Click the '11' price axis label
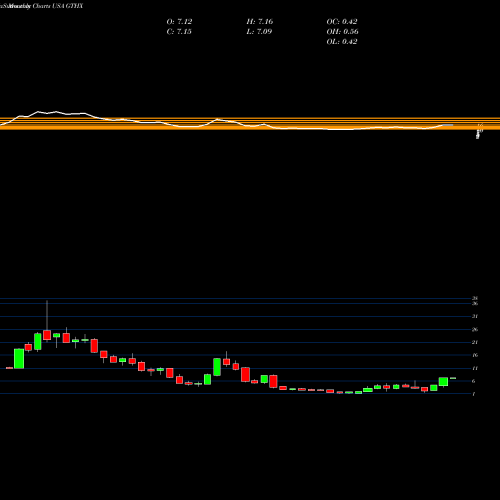500x500 pixels. [475, 368]
